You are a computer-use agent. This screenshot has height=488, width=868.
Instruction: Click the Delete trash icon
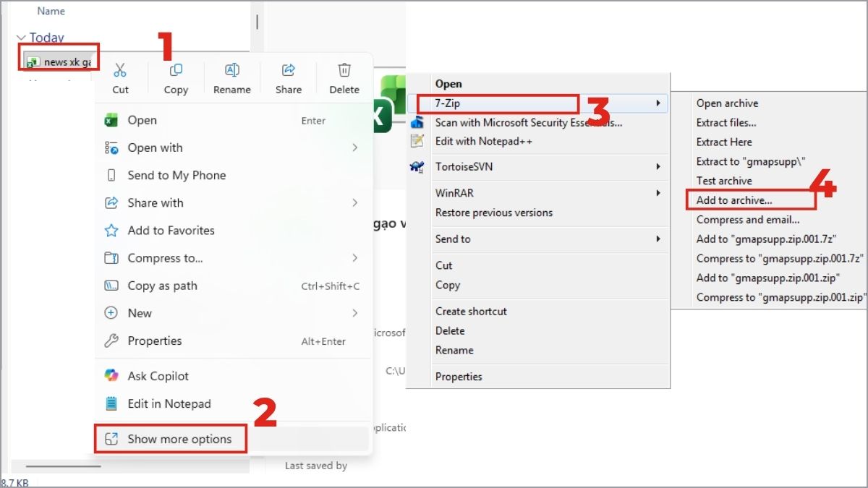click(x=344, y=70)
